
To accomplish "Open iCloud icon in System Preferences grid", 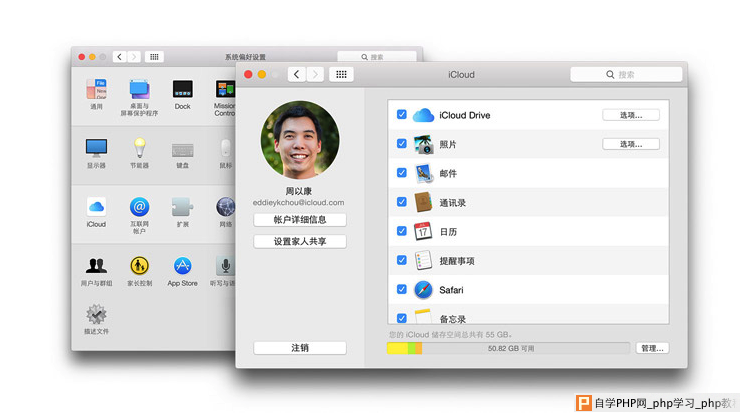I will pyautogui.click(x=96, y=207).
